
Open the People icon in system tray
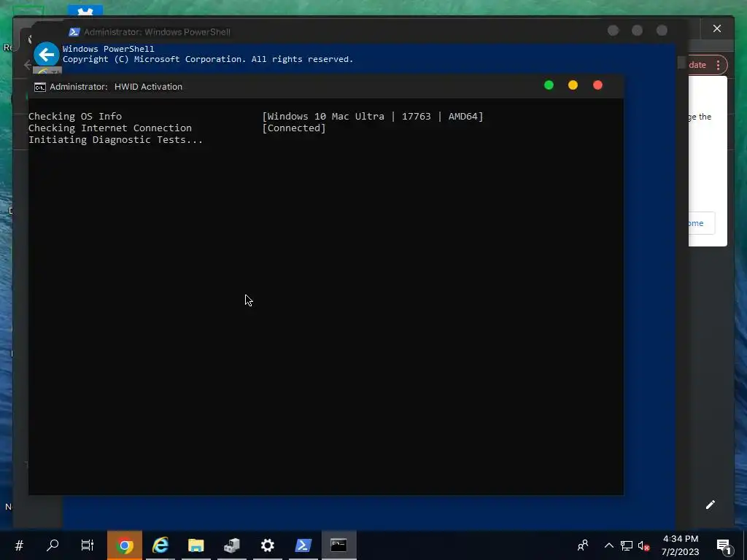coord(583,545)
